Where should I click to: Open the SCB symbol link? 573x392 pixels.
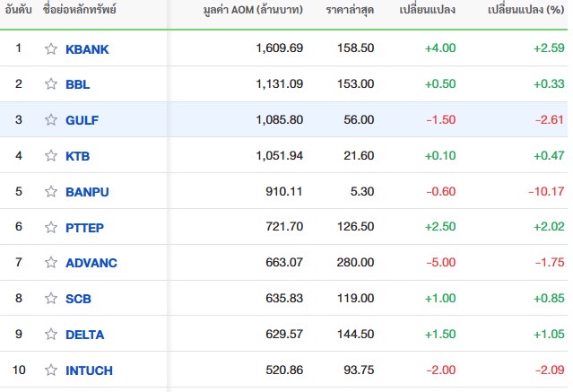tap(78, 299)
